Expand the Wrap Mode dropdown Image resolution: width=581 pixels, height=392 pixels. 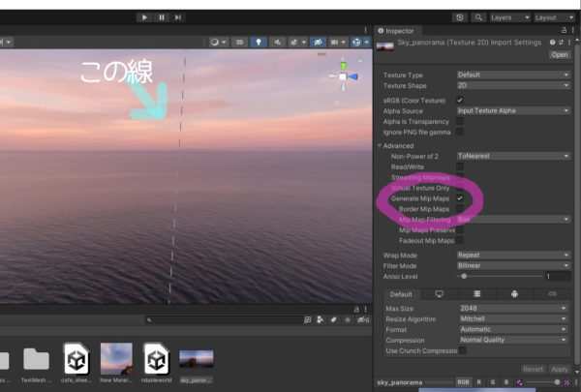pos(512,255)
